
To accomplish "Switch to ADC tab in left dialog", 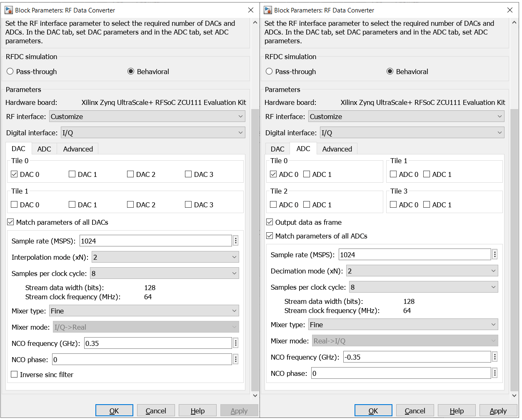I will coord(44,149).
